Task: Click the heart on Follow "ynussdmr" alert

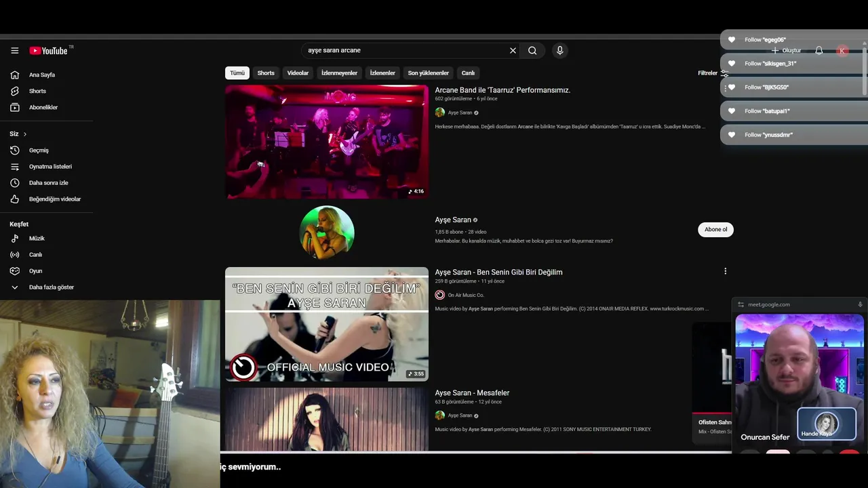Action: [x=731, y=135]
